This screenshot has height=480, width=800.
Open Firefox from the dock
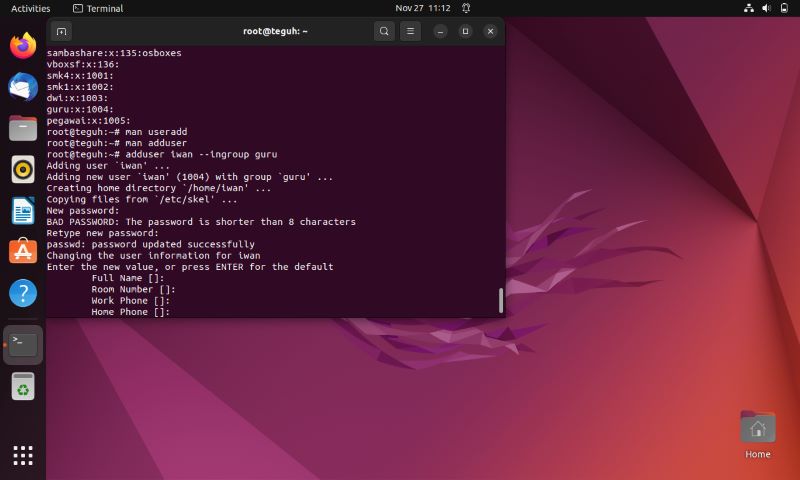tap(23, 46)
